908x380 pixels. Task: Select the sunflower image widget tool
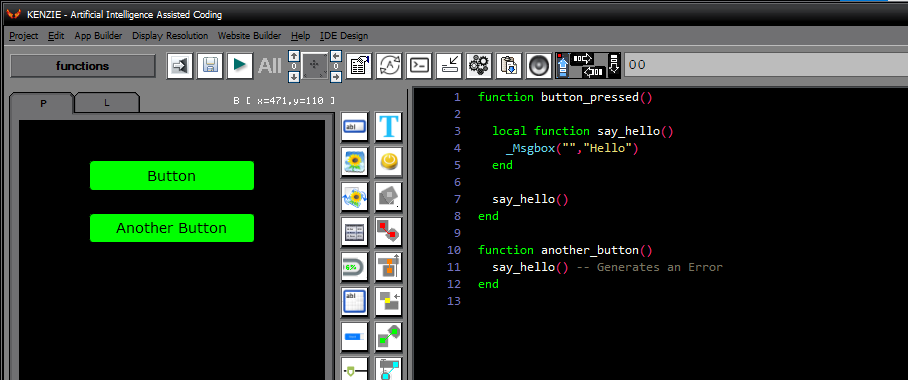pos(354,162)
